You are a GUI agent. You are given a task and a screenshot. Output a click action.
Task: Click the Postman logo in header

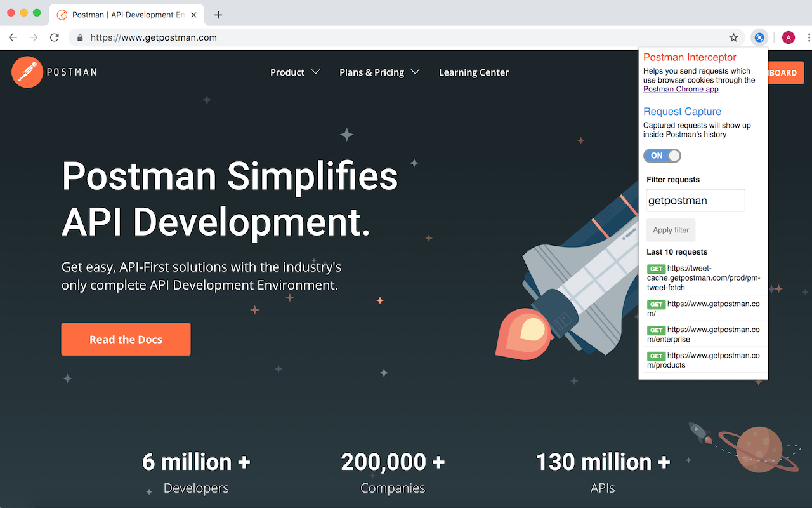[54, 72]
